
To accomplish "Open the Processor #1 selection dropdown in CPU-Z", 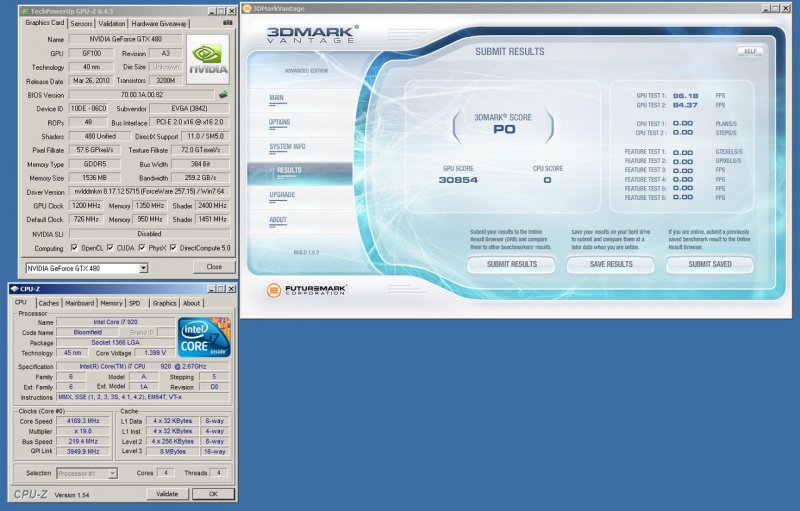I will click(113, 473).
